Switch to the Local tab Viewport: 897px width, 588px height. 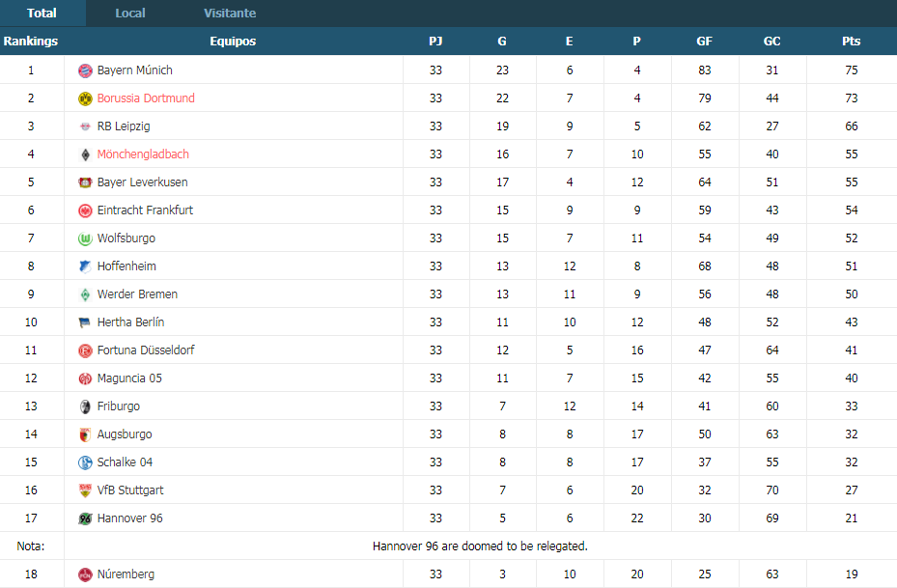129,13
